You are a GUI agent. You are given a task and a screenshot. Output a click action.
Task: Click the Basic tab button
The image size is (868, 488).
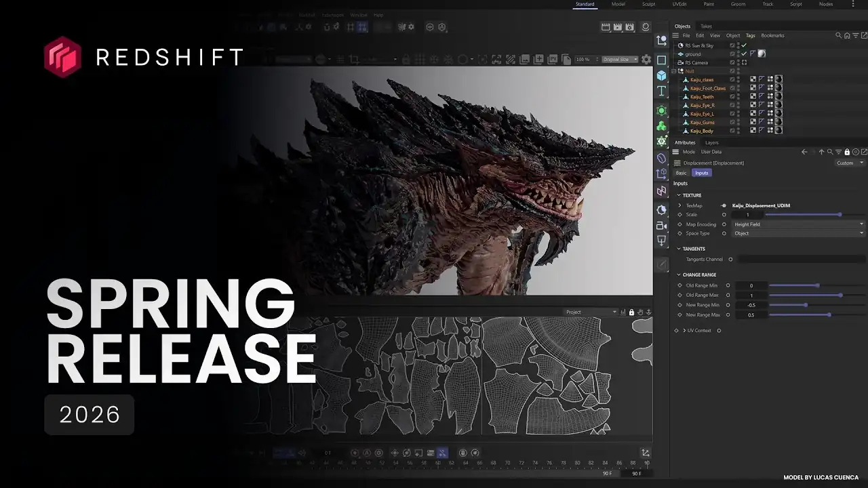(681, 173)
